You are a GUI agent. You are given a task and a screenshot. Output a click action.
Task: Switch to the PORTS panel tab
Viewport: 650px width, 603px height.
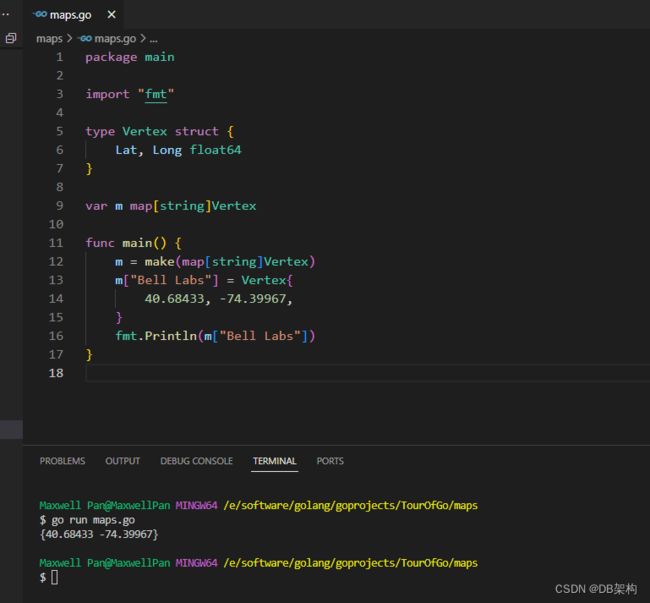(330, 461)
